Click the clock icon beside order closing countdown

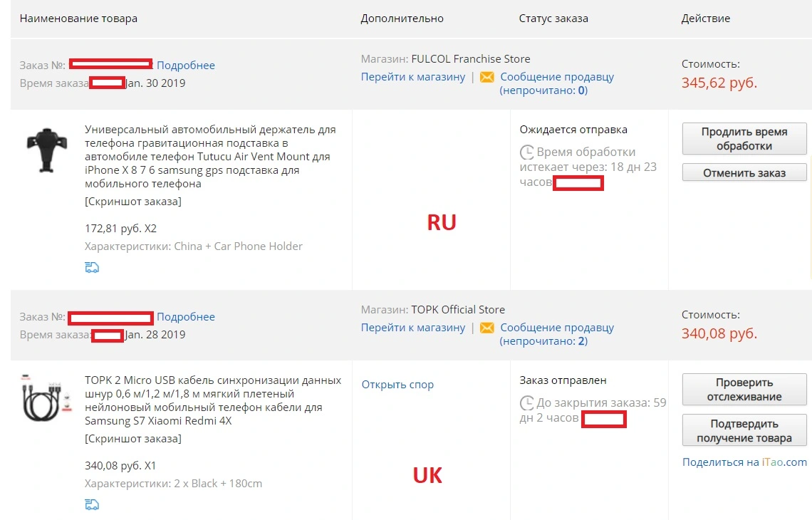(526, 403)
